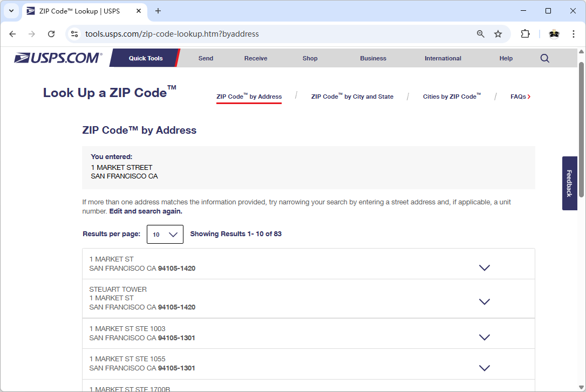Open a new browser tab
Viewport: 586px width, 392px height.
[158, 11]
